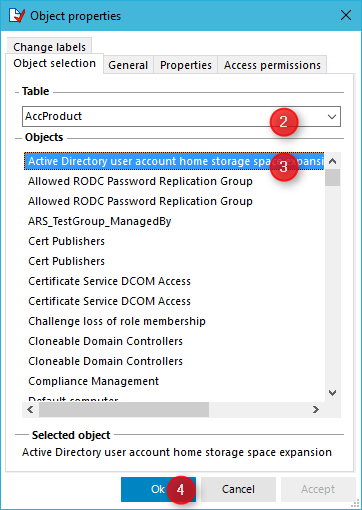362x510 pixels.
Task: Switch to the Object selection tab
Action: [55, 63]
